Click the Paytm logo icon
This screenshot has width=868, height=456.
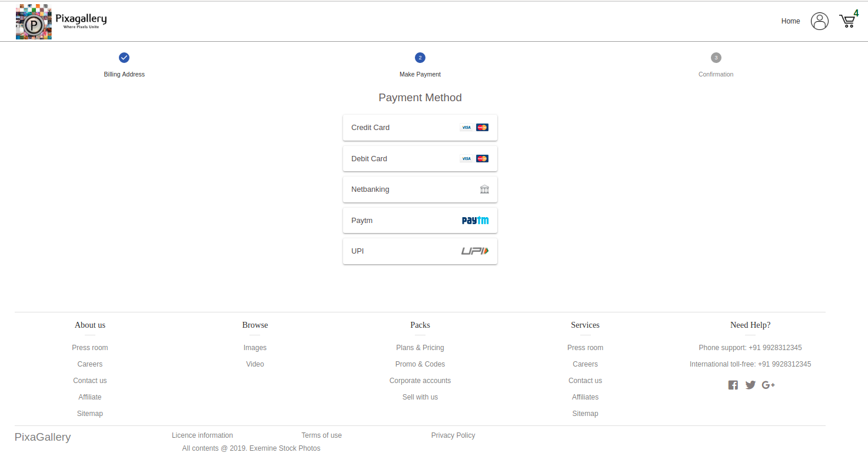click(475, 221)
